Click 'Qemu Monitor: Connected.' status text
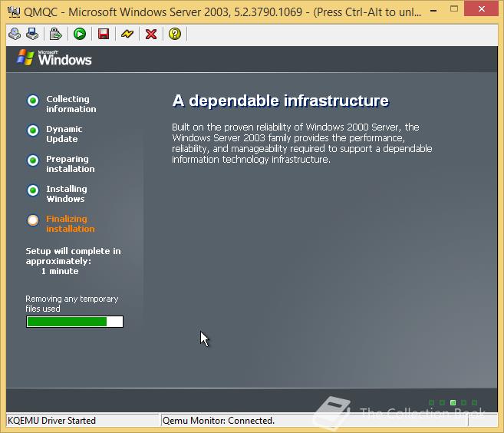504x433 pixels. tap(219, 421)
